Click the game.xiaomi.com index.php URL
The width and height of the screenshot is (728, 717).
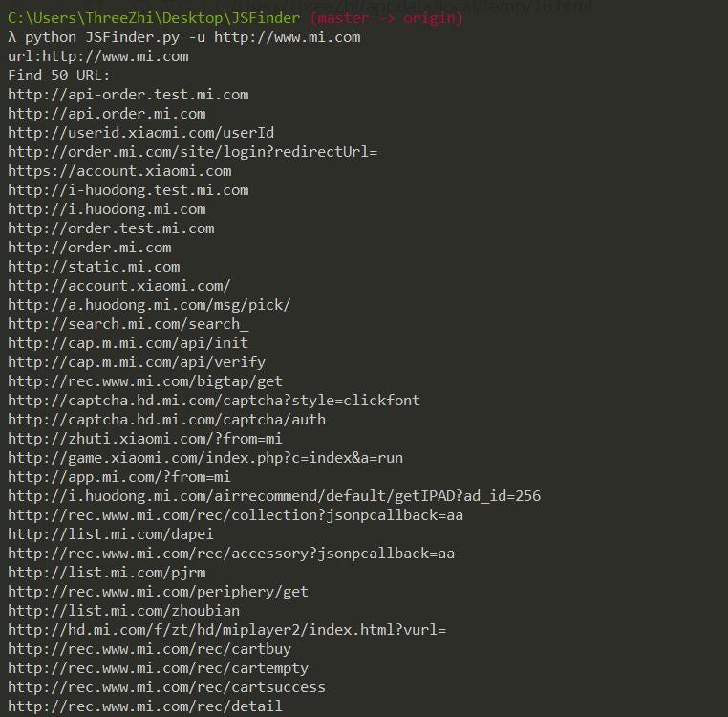click(205, 458)
